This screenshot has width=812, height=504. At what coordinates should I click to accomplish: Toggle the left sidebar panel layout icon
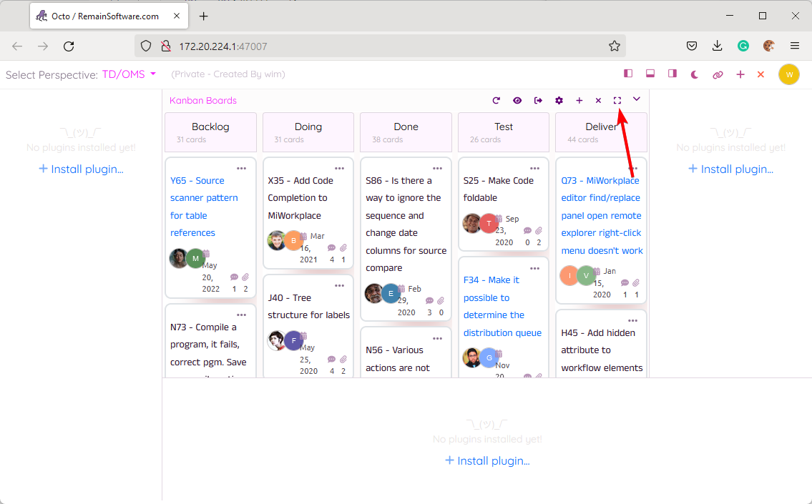click(x=628, y=74)
